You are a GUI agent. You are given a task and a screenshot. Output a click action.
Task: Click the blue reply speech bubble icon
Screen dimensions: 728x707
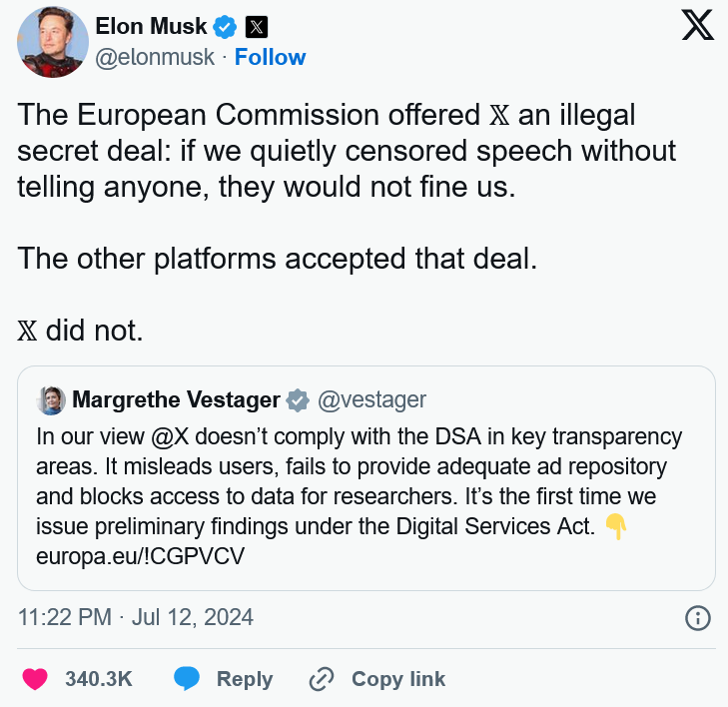tap(187, 679)
